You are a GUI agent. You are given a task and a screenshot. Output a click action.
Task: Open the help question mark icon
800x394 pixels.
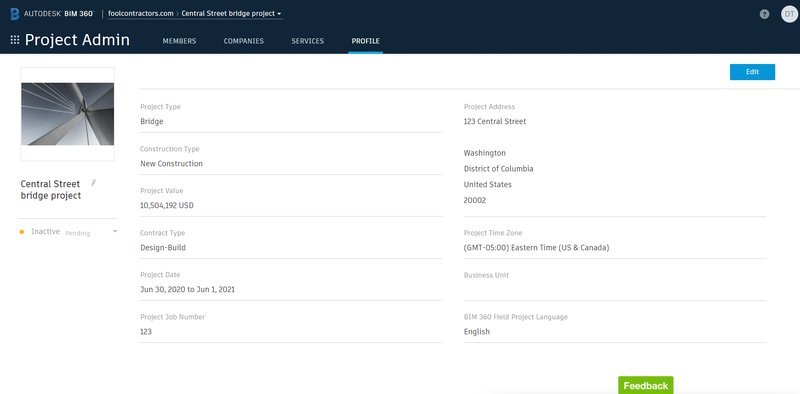[764, 14]
